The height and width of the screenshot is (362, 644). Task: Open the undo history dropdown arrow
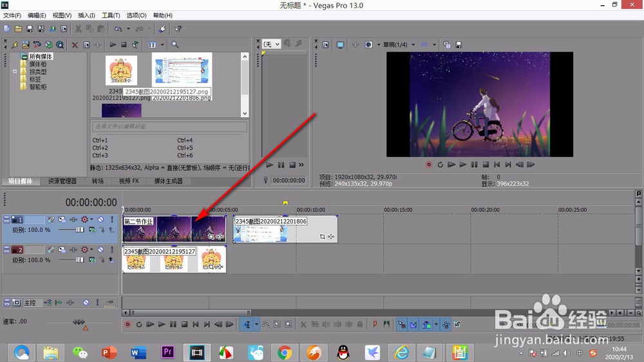tap(128, 29)
